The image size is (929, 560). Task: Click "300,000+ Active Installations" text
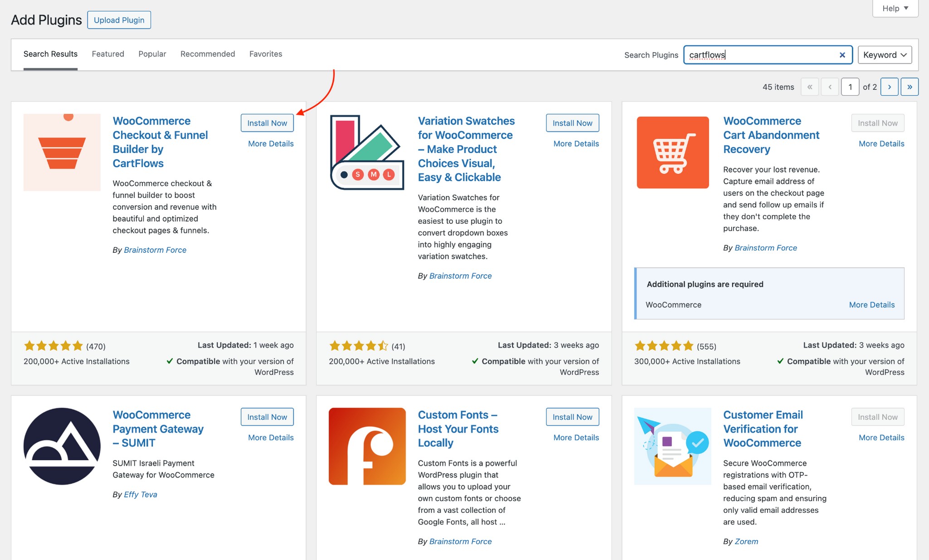point(687,362)
